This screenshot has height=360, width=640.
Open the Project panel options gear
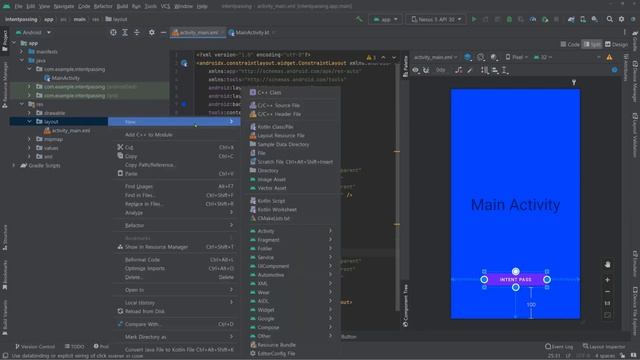click(151, 32)
